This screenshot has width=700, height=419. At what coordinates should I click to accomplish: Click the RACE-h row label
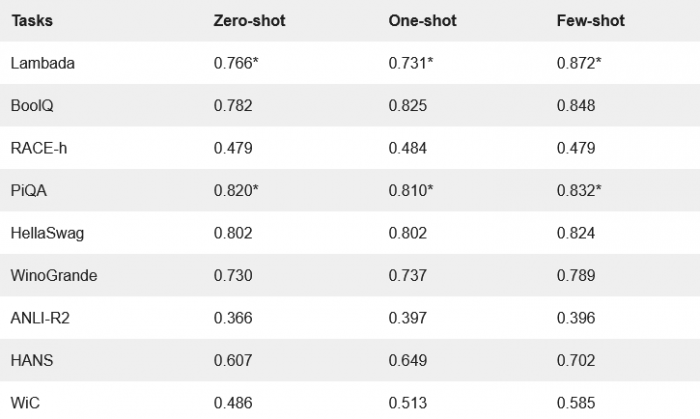[38, 148]
